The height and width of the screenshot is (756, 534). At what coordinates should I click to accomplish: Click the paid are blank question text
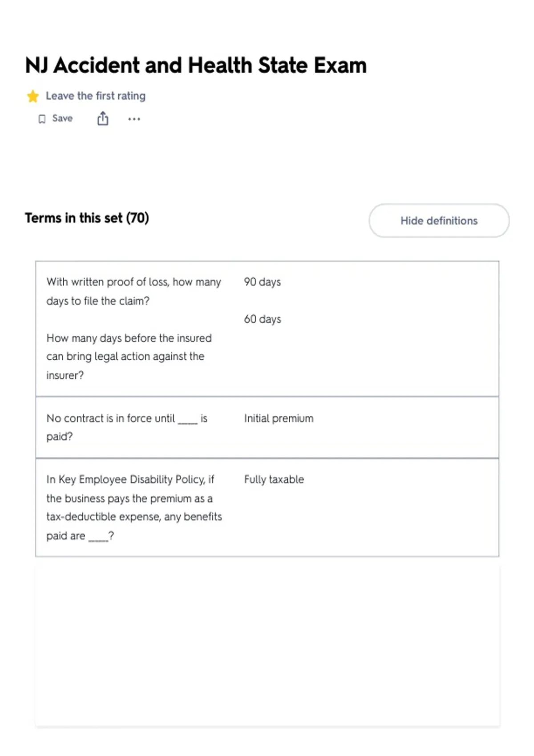(x=80, y=536)
